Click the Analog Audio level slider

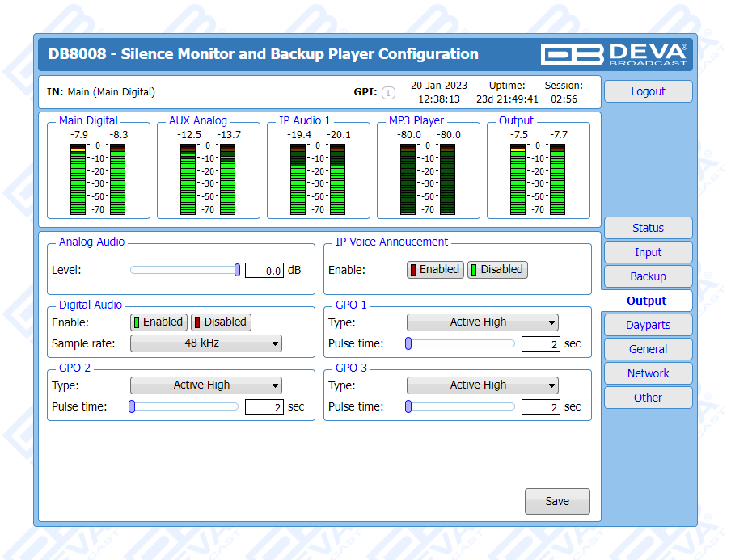[x=184, y=271]
